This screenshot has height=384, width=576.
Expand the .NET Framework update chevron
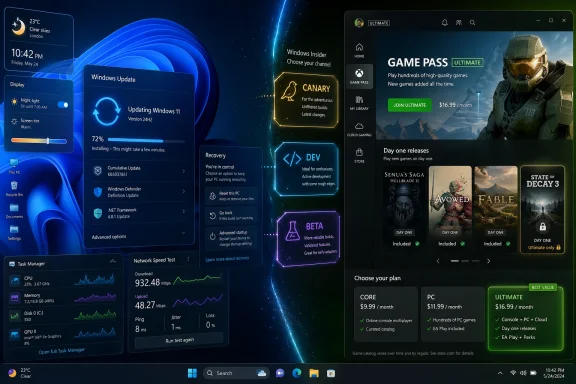(184, 212)
